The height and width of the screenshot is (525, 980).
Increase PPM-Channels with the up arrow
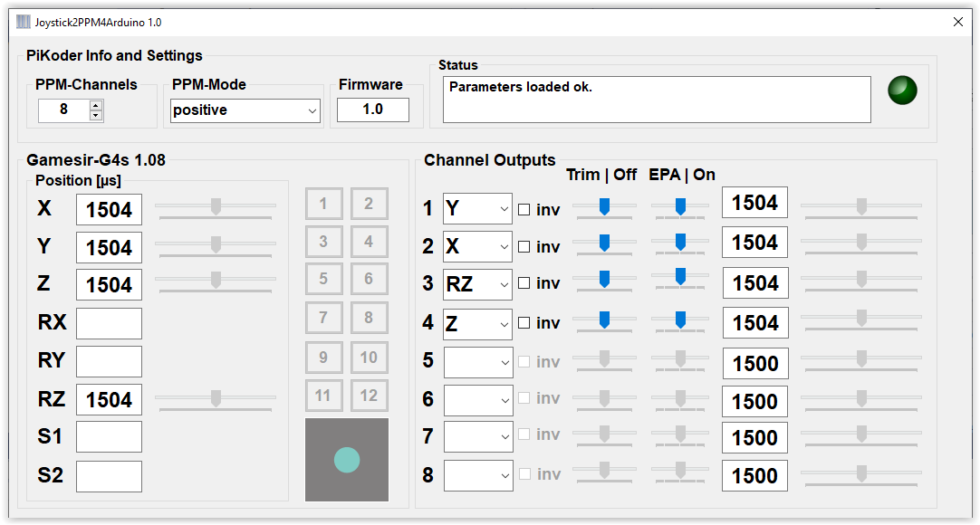[x=96, y=105]
